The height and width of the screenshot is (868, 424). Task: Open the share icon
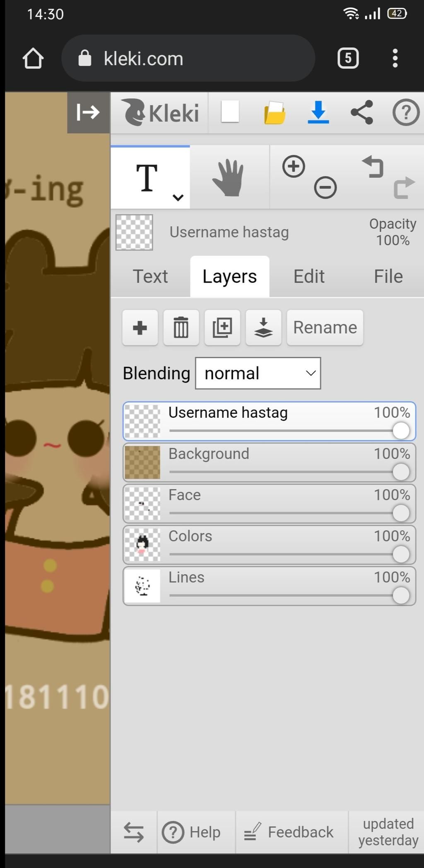(362, 112)
